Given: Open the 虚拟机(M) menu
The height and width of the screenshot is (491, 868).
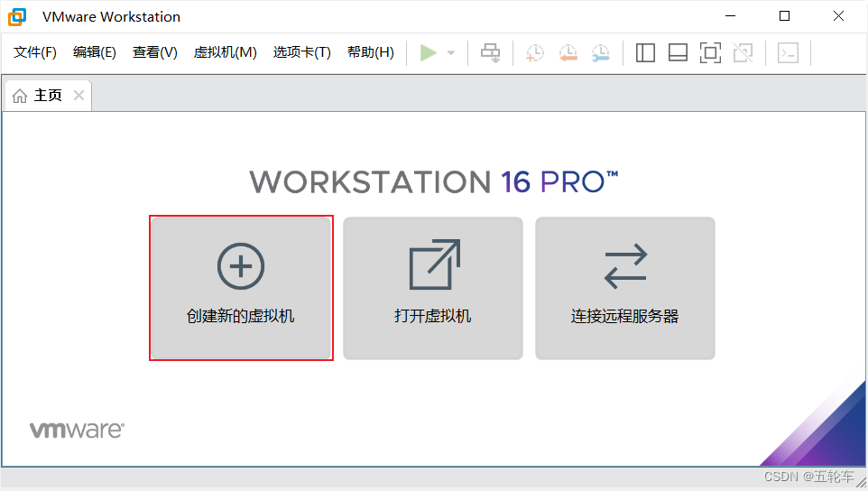Looking at the screenshot, I should coord(226,52).
